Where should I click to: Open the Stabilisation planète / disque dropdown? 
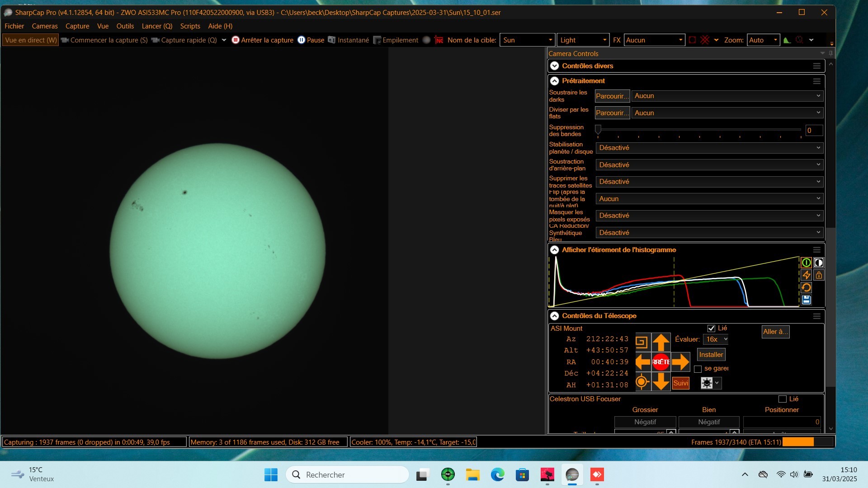click(x=709, y=148)
